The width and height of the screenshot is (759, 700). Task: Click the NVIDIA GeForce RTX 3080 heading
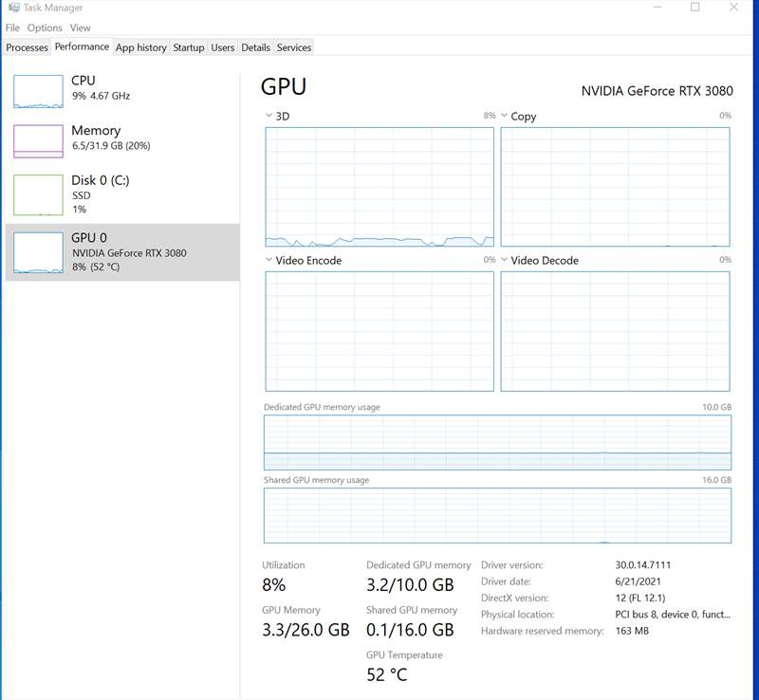point(657,91)
